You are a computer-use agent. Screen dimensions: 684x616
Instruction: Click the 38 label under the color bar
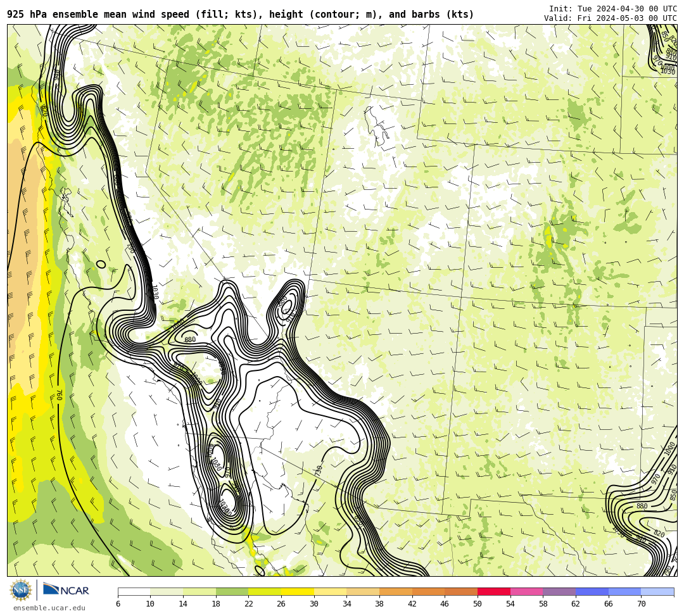click(x=379, y=604)
